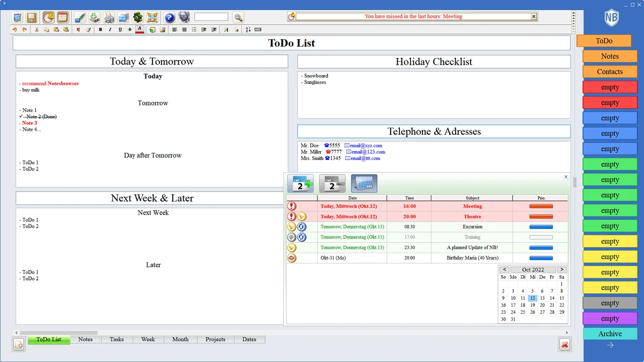Click the gray empty notebook tab
The height and width of the screenshot is (362, 644).
click(610, 303)
